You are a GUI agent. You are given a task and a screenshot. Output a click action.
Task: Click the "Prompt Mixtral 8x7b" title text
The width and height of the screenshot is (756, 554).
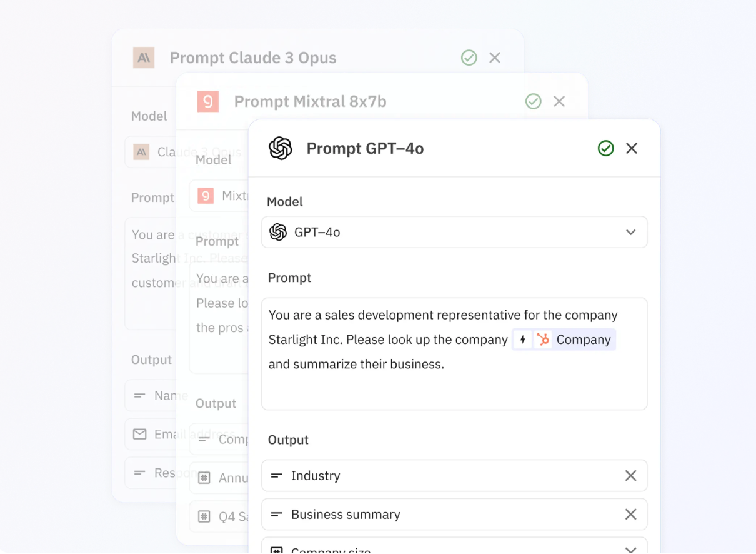coord(310,101)
